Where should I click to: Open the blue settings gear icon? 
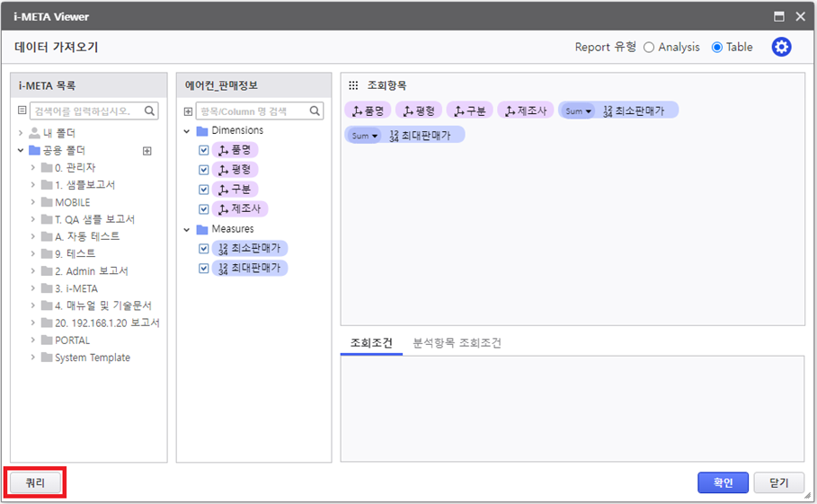781,48
